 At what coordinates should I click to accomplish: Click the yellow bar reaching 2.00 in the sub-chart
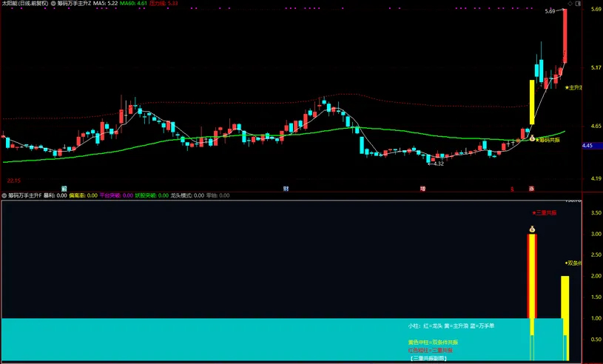click(565, 318)
